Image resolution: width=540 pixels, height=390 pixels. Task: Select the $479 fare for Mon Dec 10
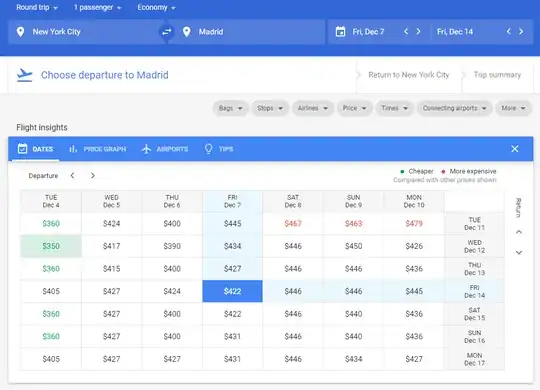tap(414, 224)
